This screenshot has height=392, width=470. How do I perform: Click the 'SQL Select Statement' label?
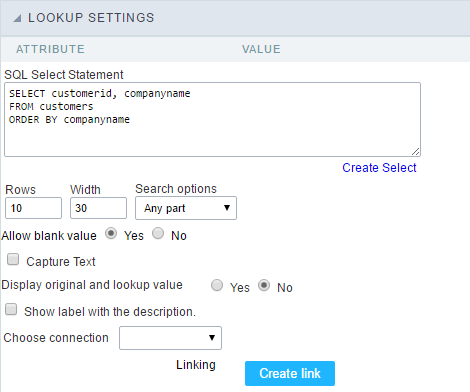64,75
